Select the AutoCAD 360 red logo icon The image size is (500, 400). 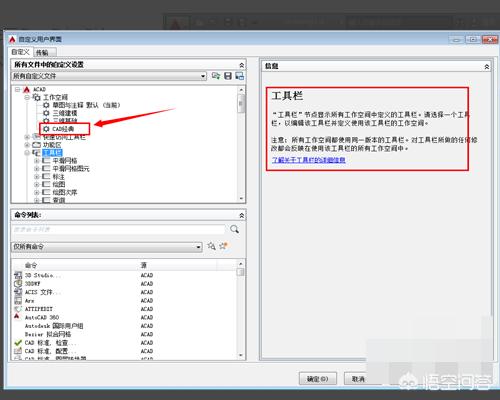click(x=17, y=317)
